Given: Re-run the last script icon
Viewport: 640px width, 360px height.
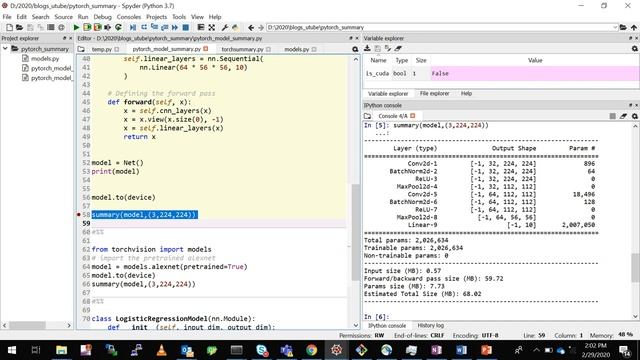Looking at the screenshot, I should pyautogui.click(x=118, y=27).
